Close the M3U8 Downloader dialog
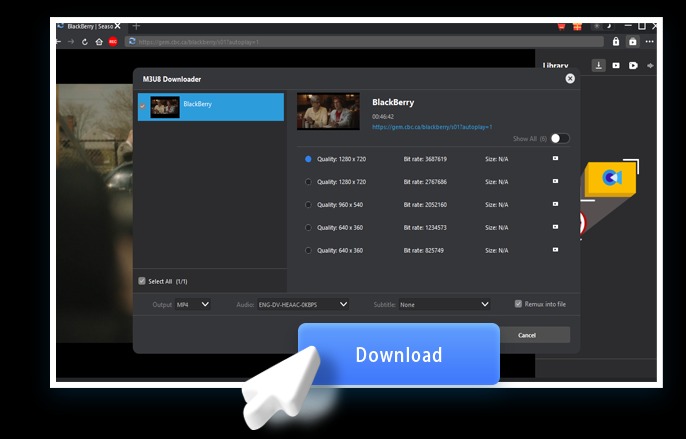Image resolution: width=686 pixels, height=439 pixels. 570,78
